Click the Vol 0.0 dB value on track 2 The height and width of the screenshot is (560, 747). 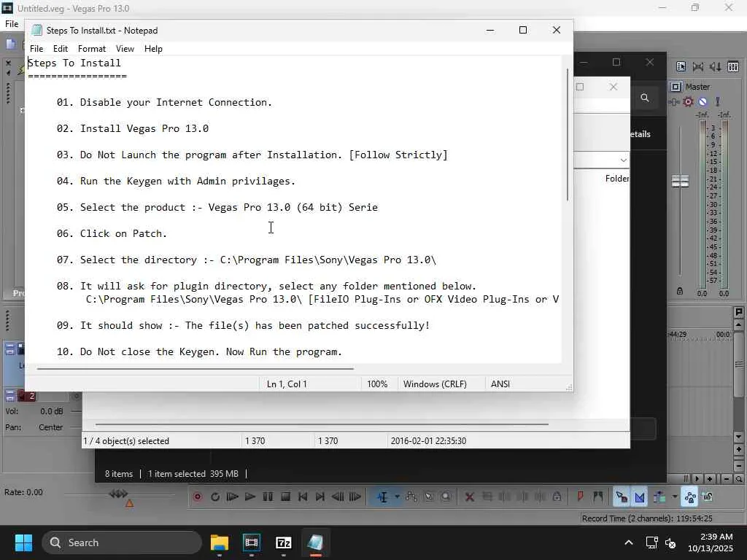52,411
